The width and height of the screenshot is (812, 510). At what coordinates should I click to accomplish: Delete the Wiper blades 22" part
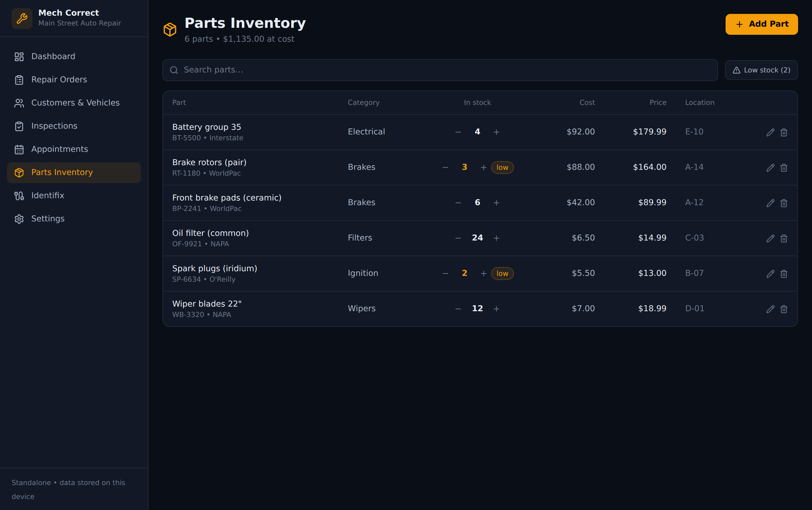(x=784, y=309)
